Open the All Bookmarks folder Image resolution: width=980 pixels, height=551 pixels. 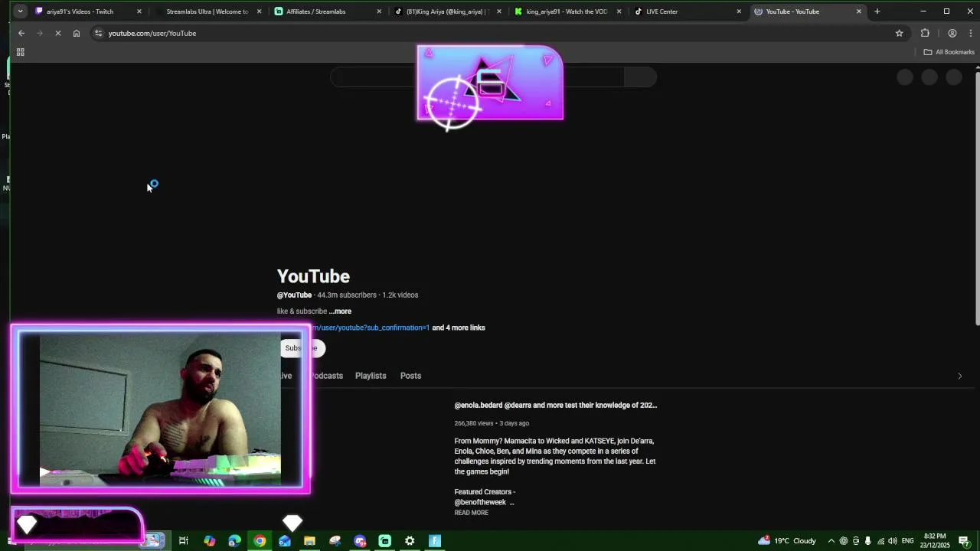pos(949,52)
